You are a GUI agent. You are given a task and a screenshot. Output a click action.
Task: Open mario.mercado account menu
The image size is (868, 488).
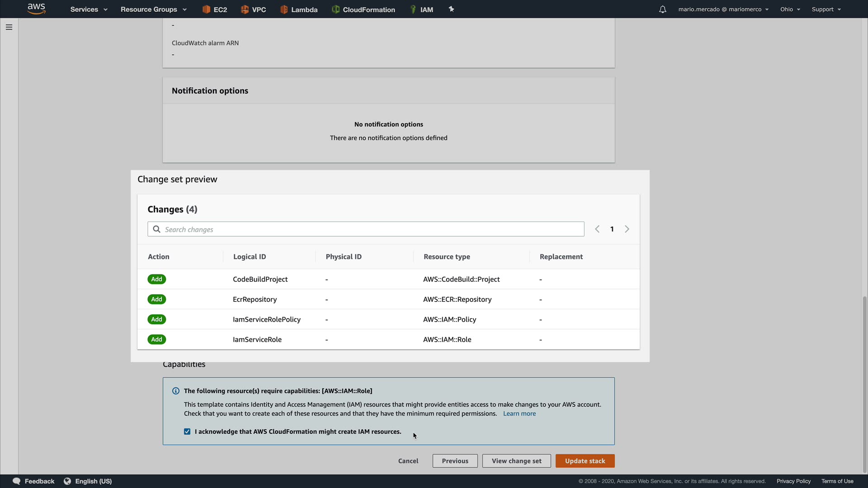click(x=723, y=9)
